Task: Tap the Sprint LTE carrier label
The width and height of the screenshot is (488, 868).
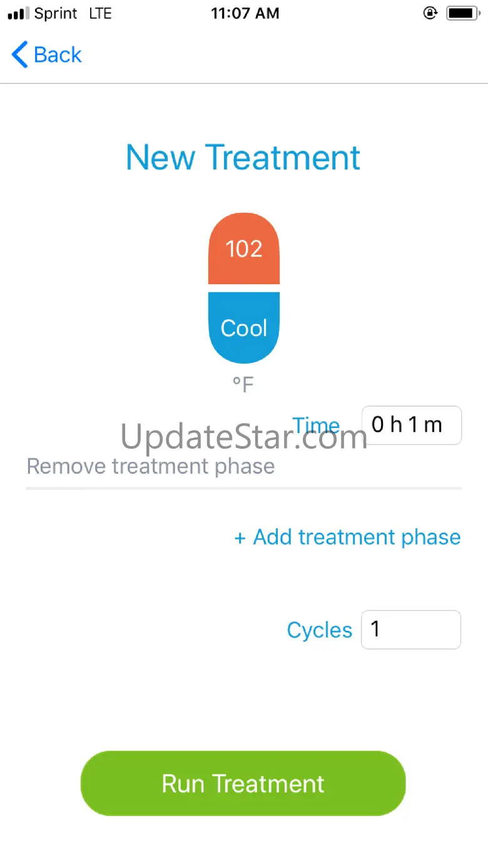Action: [x=73, y=14]
